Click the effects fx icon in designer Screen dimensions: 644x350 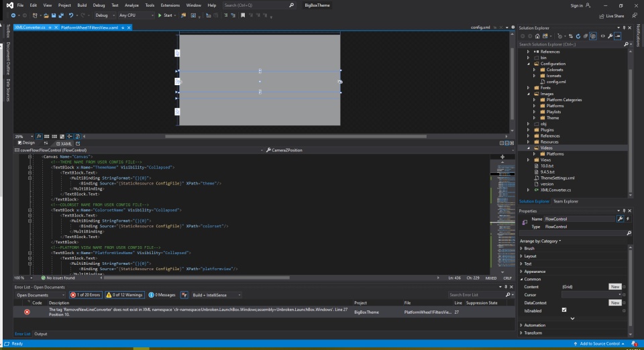click(38, 136)
